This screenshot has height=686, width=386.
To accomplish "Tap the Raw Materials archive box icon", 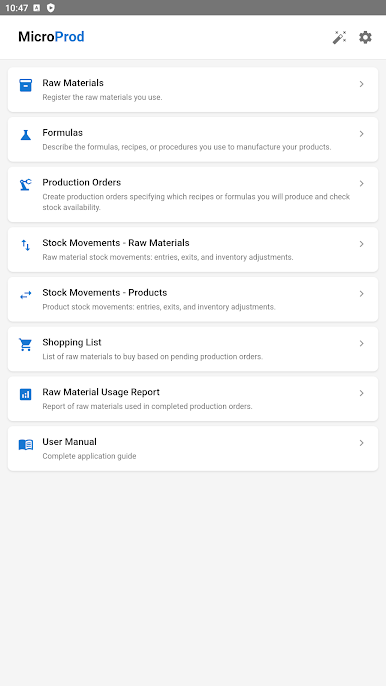I will click(26, 85).
